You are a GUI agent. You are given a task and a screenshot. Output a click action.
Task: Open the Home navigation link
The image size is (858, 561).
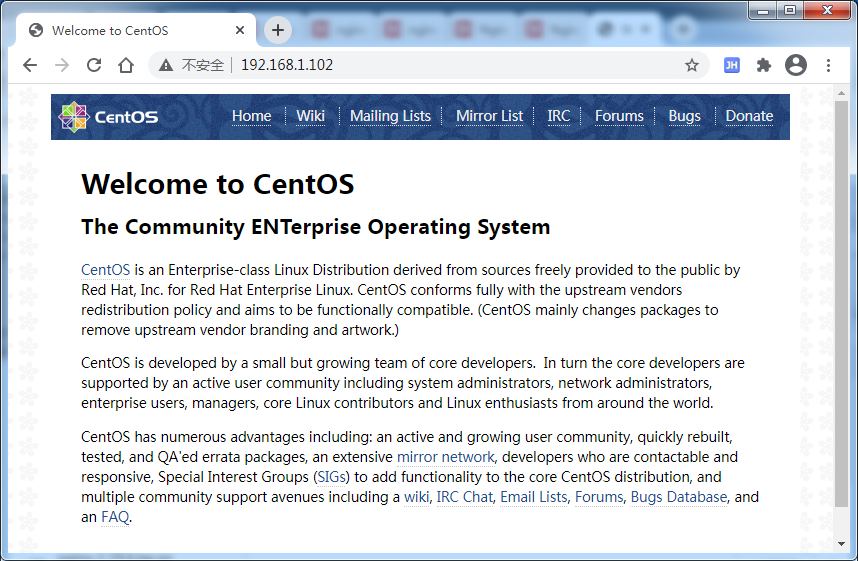(x=252, y=116)
